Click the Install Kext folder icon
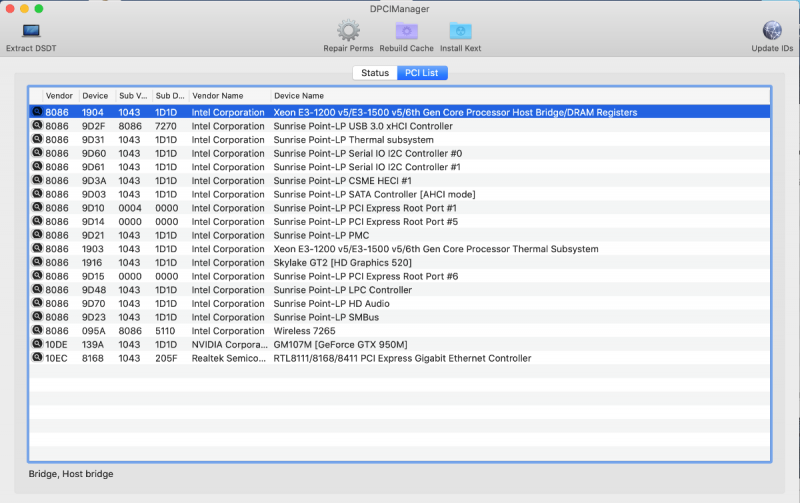The width and height of the screenshot is (800, 503). (x=460, y=31)
